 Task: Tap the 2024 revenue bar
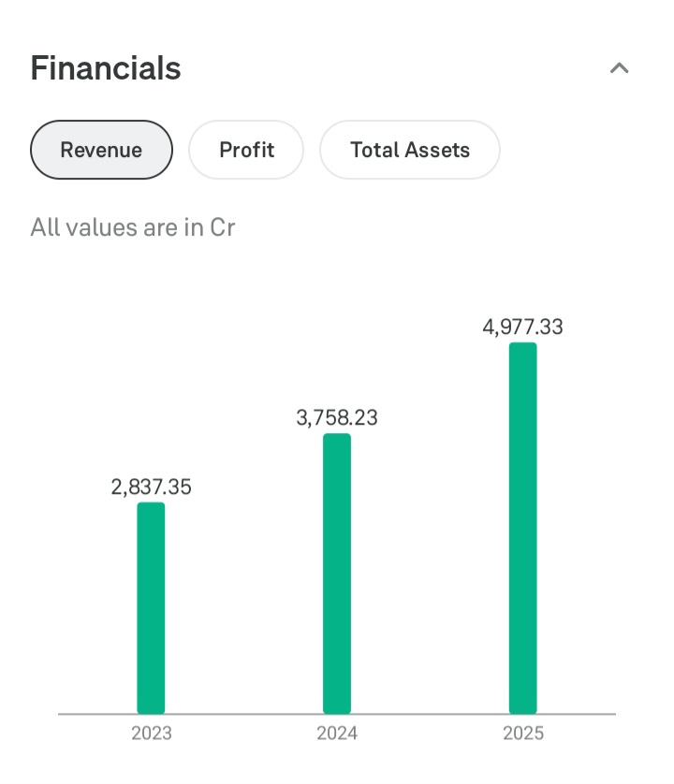[x=337, y=573]
